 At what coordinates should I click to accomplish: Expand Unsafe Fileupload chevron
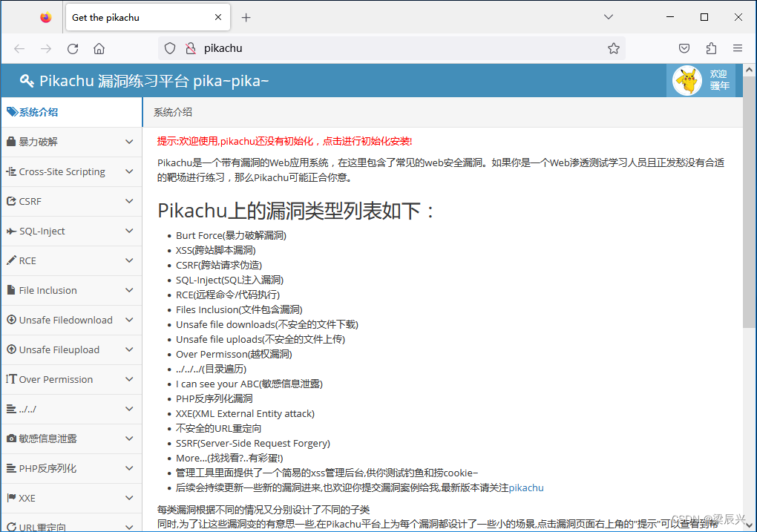129,349
